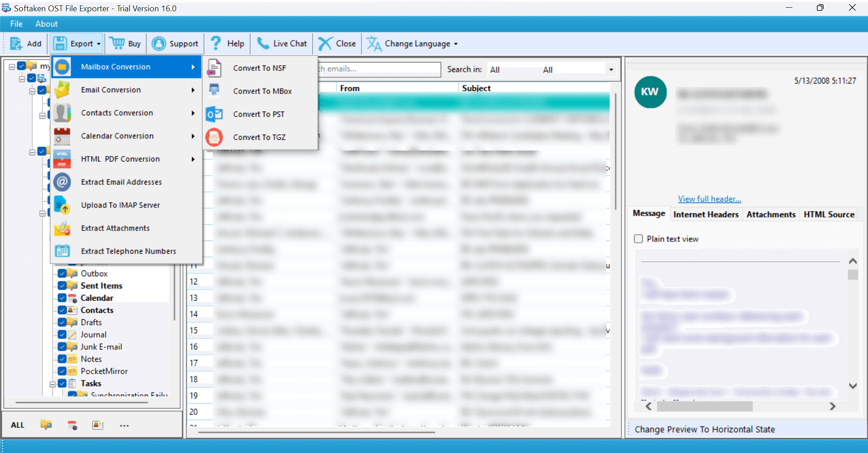Click the contacts filter icon at bottom
The image size is (868, 453).
pyautogui.click(x=98, y=425)
